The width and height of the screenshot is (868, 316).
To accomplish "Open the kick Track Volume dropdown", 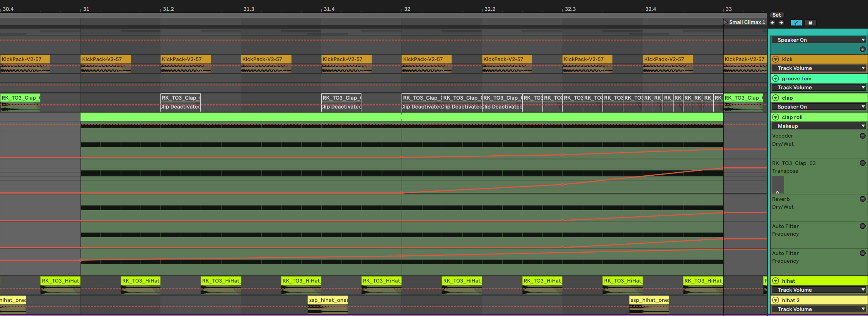I will click(819, 68).
